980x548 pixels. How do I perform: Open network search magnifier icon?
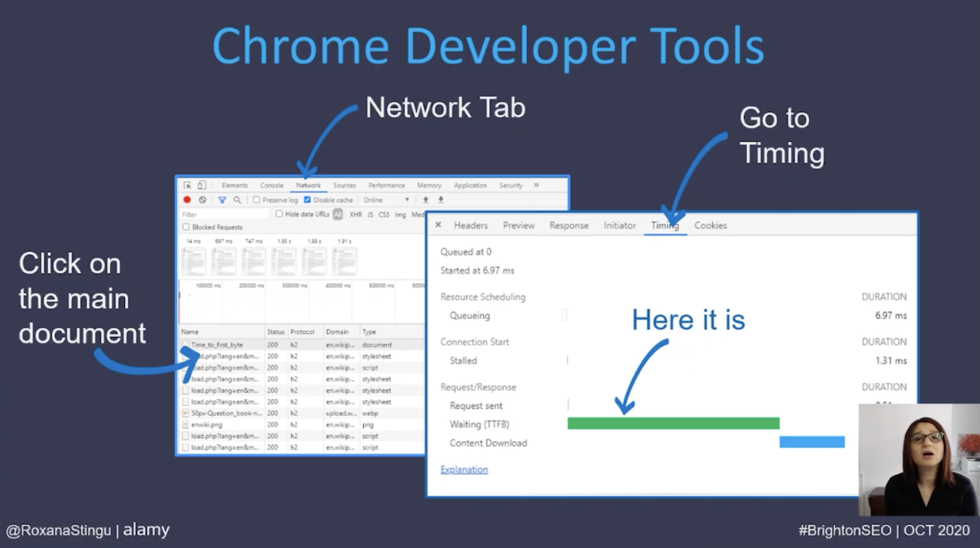[237, 200]
